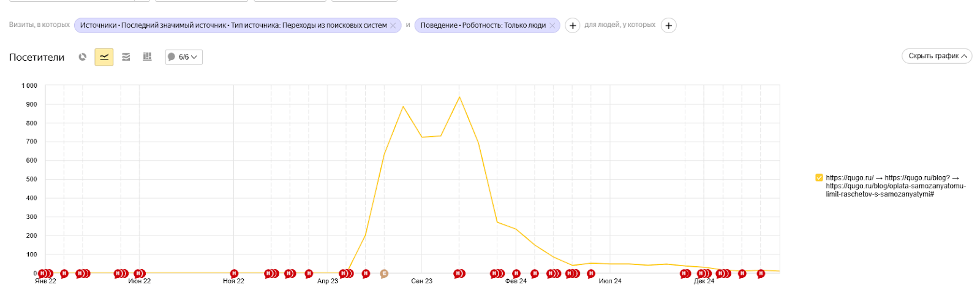Click the legend URL path text
Image resolution: width=980 pixels, height=295 pixels.
(x=895, y=186)
